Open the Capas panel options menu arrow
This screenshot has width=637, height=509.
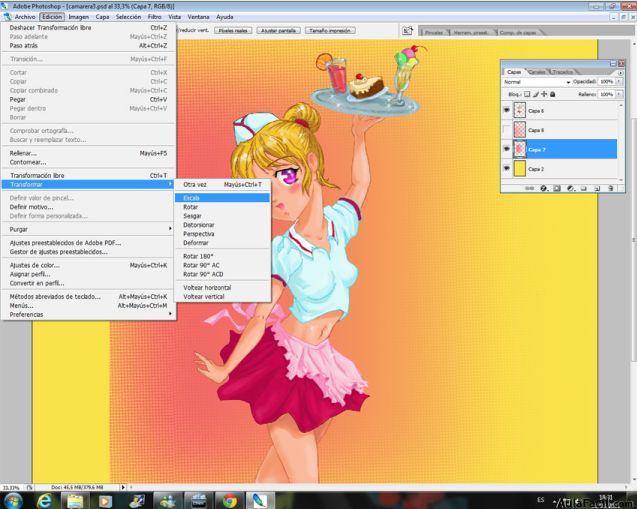click(620, 73)
